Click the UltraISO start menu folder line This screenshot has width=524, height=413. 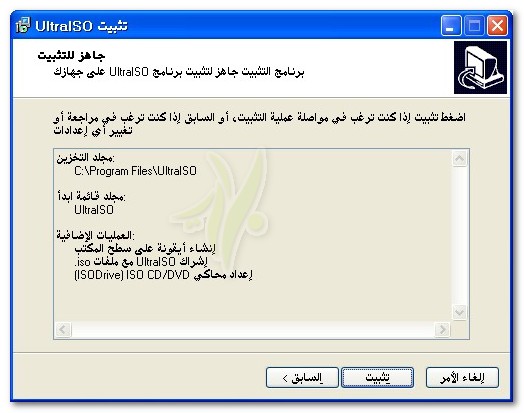click(94, 210)
